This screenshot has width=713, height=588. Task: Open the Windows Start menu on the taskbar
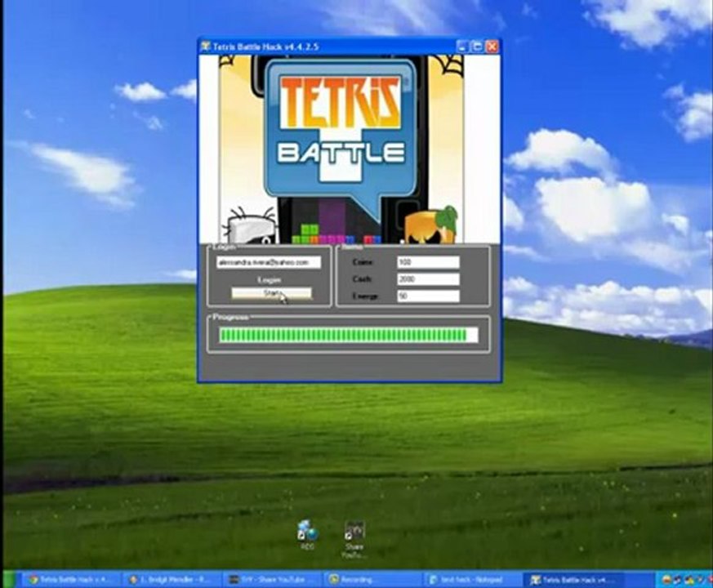point(9,579)
